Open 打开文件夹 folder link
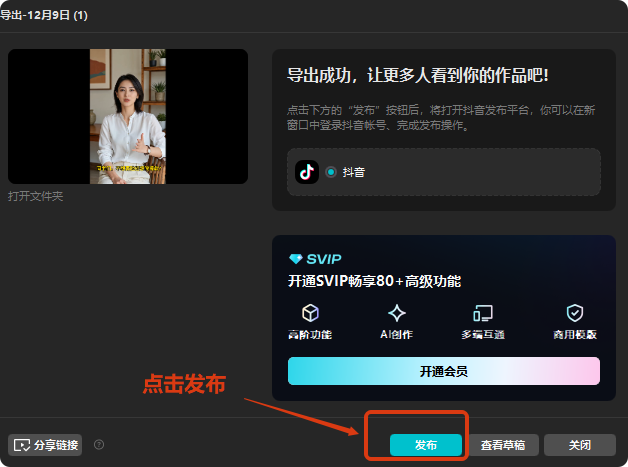 tap(36, 196)
